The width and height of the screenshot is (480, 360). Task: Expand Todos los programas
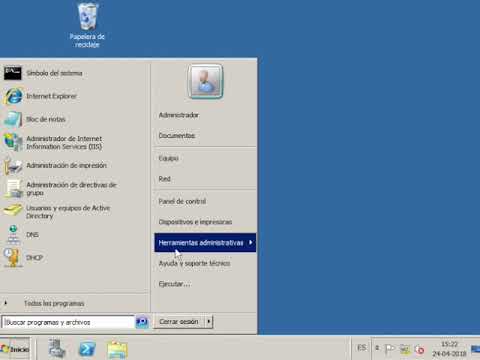(54, 303)
